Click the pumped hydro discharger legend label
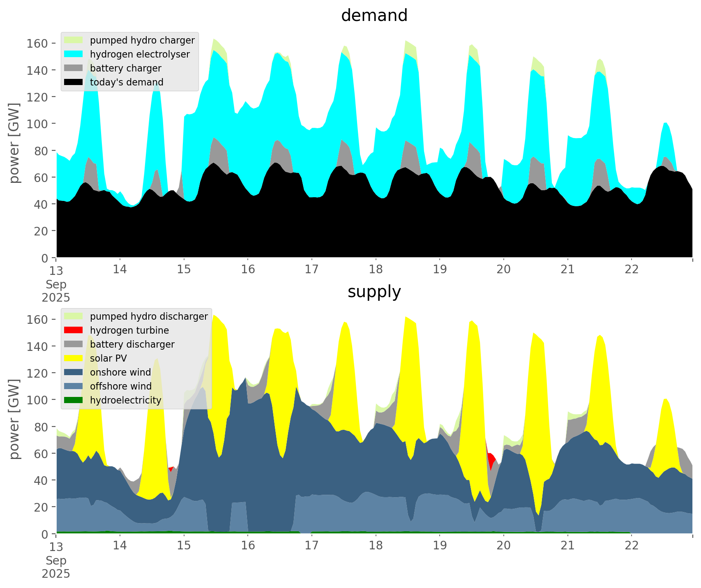This screenshot has height=588, width=701. (149, 316)
